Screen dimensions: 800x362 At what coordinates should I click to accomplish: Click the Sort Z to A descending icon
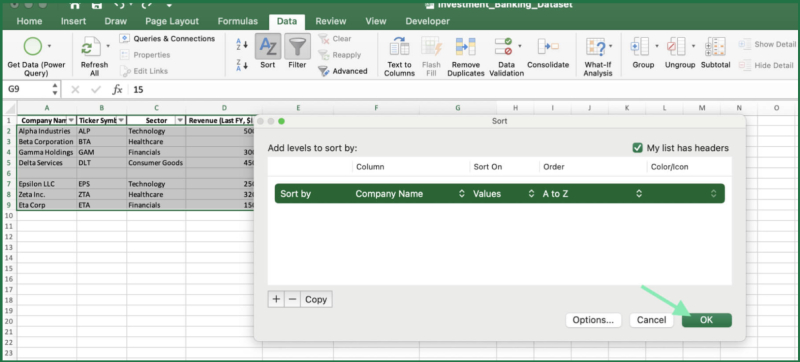(x=242, y=65)
